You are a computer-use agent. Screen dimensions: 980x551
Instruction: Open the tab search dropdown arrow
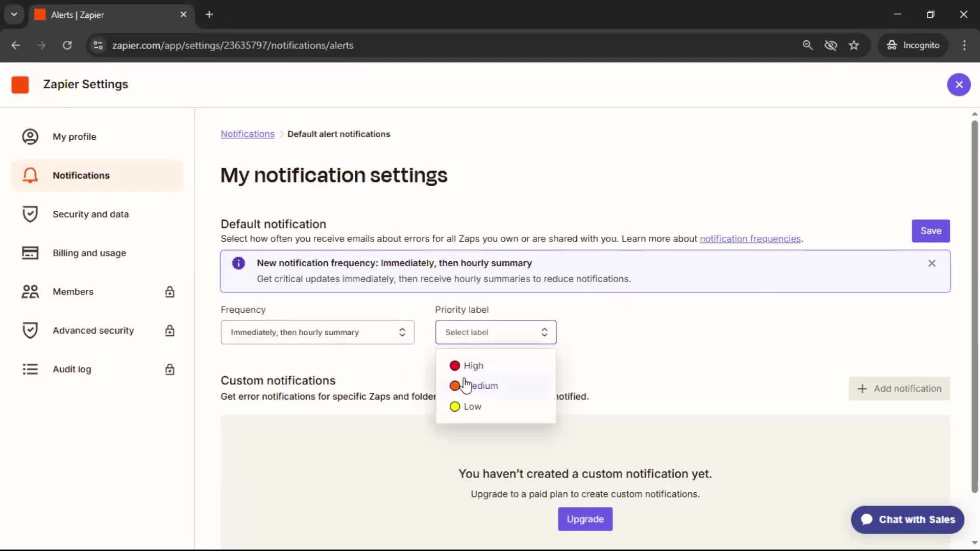pyautogui.click(x=14, y=15)
